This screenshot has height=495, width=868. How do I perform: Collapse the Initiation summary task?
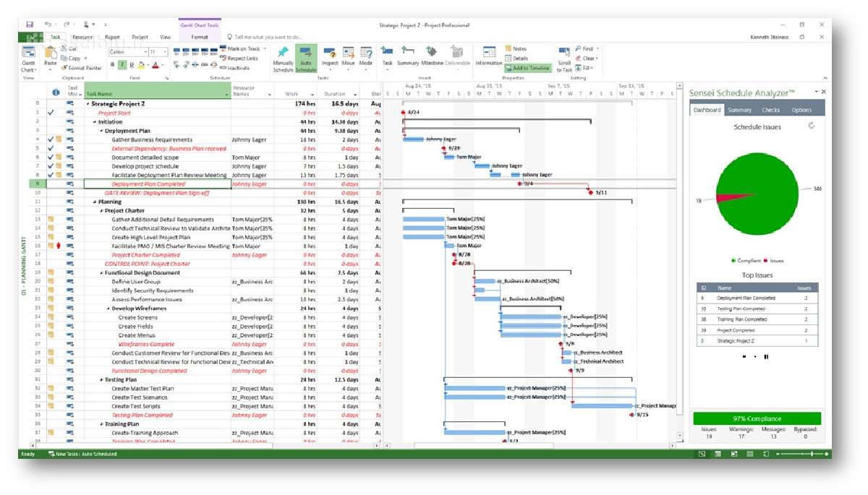[94, 122]
